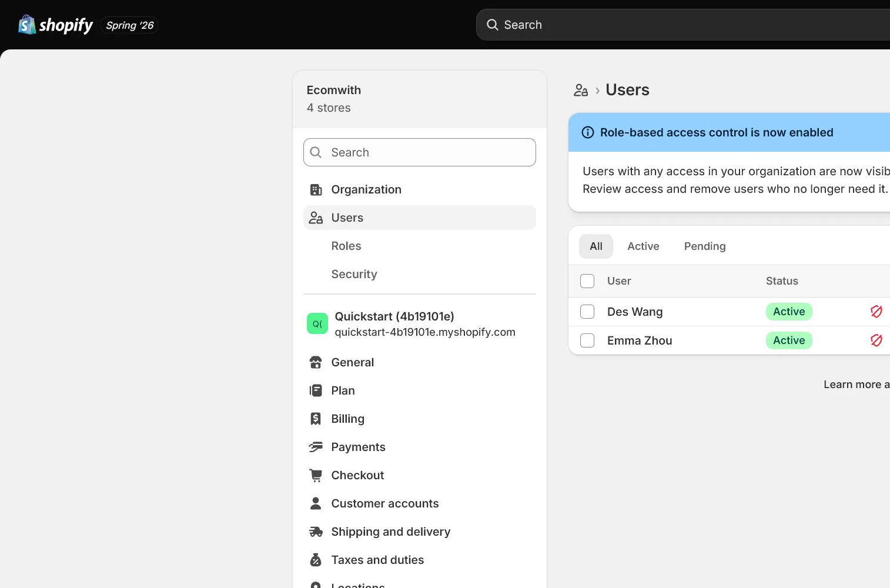The width and height of the screenshot is (890, 588).
Task: Open the Security settings page
Action: tap(420, 274)
